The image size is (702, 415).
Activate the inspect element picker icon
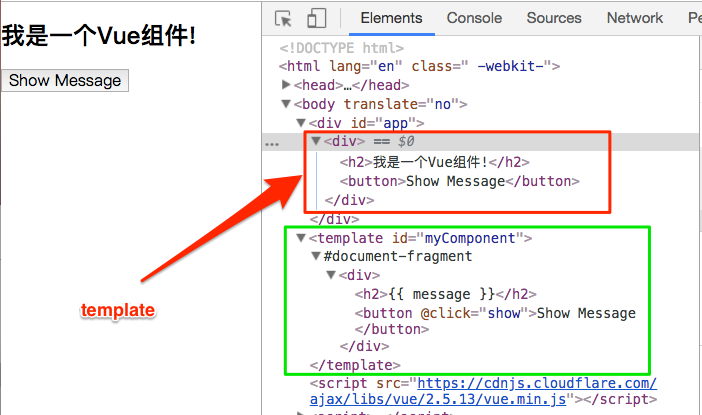click(x=283, y=19)
